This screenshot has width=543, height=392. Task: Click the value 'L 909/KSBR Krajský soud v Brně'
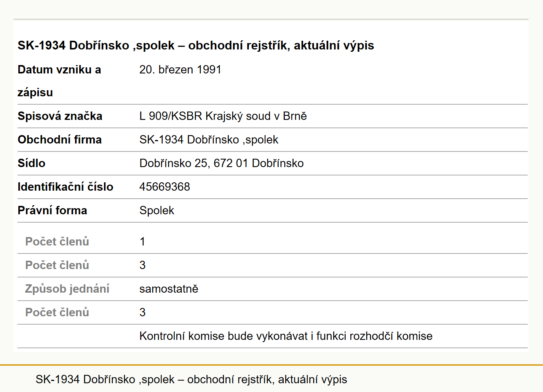[x=223, y=116]
